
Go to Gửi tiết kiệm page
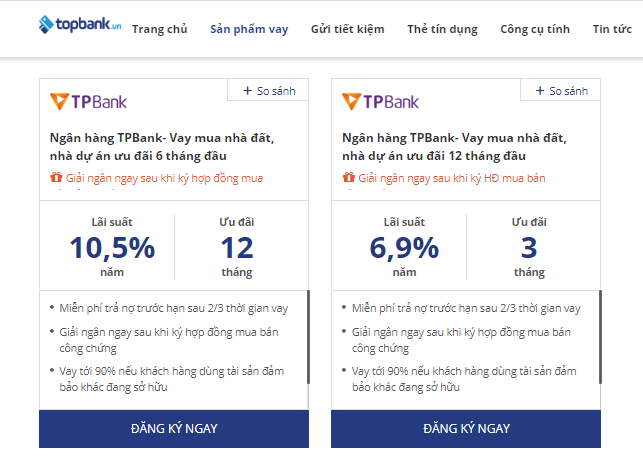click(347, 29)
